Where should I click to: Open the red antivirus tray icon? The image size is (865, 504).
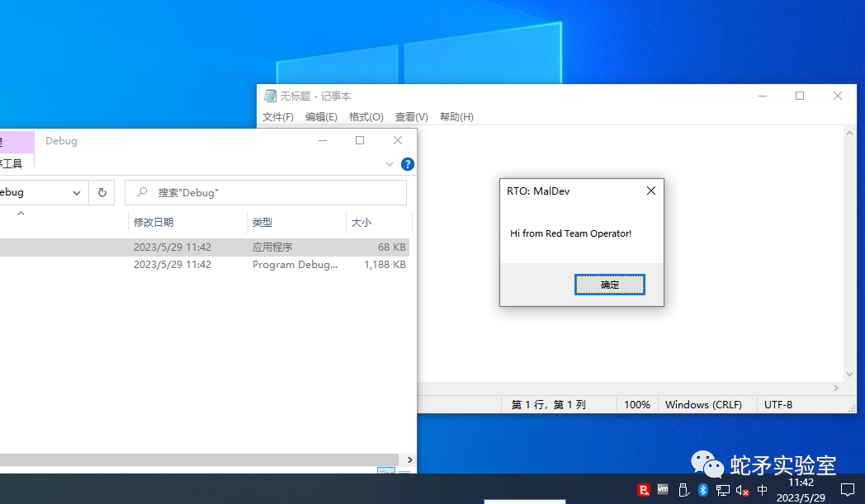point(644,489)
